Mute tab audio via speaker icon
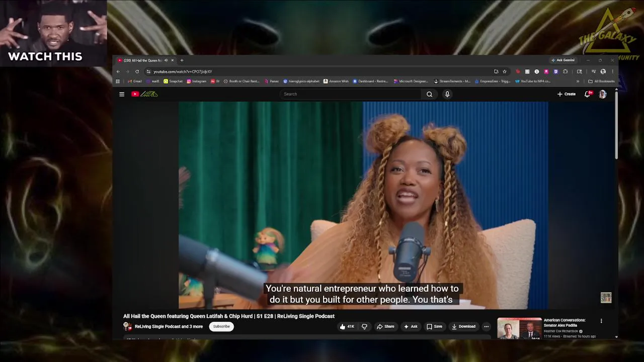This screenshot has width=644, height=362. [x=166, y=60]
